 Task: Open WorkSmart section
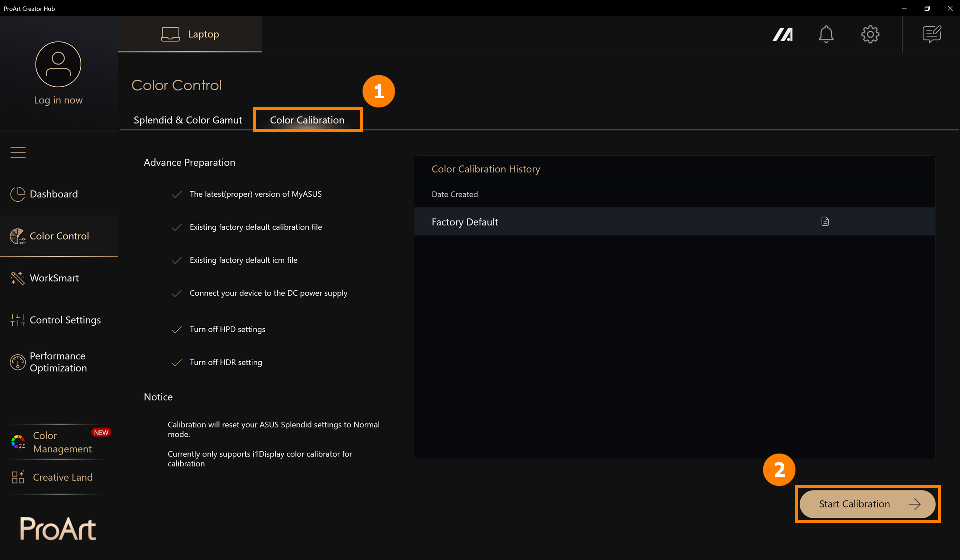[59, 278]
